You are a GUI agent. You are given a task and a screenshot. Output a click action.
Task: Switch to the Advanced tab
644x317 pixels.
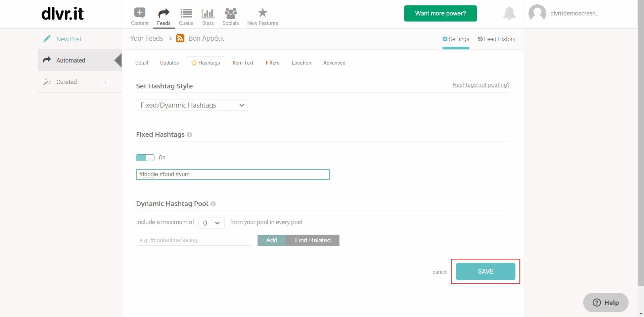334,63
